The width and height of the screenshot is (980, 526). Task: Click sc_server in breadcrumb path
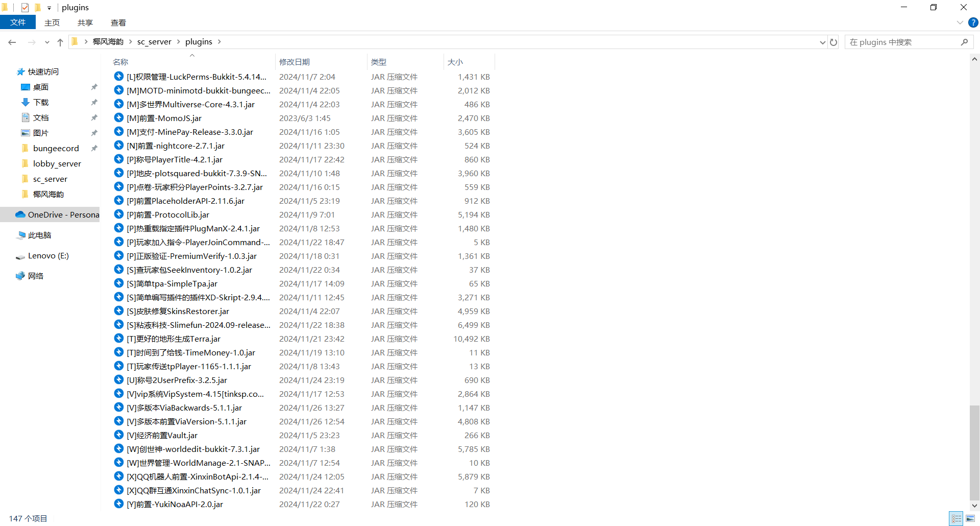click(154, 42)
